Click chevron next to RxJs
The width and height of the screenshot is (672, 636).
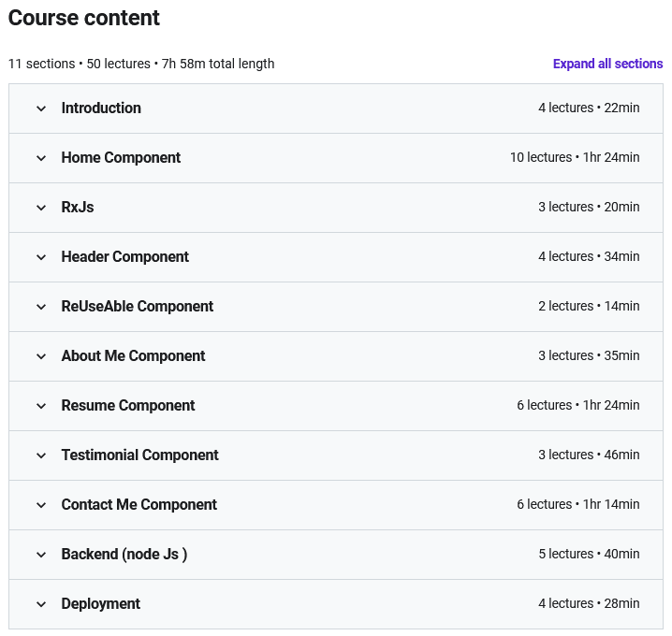41,208
